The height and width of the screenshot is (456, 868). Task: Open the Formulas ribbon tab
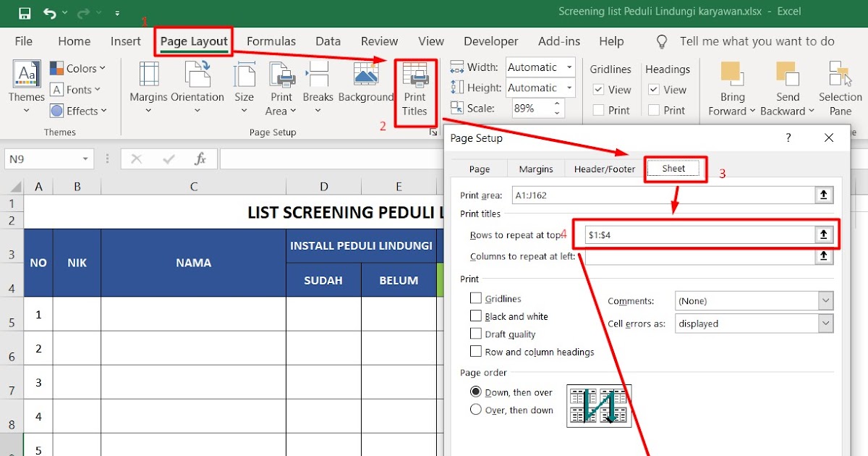pyautogui.click(x=271, y=41)
